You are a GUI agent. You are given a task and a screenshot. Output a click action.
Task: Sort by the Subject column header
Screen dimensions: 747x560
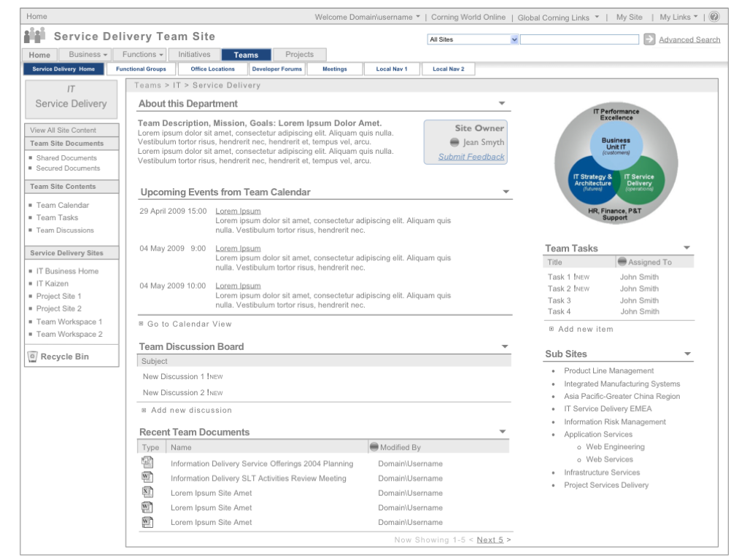pos(155,361)
